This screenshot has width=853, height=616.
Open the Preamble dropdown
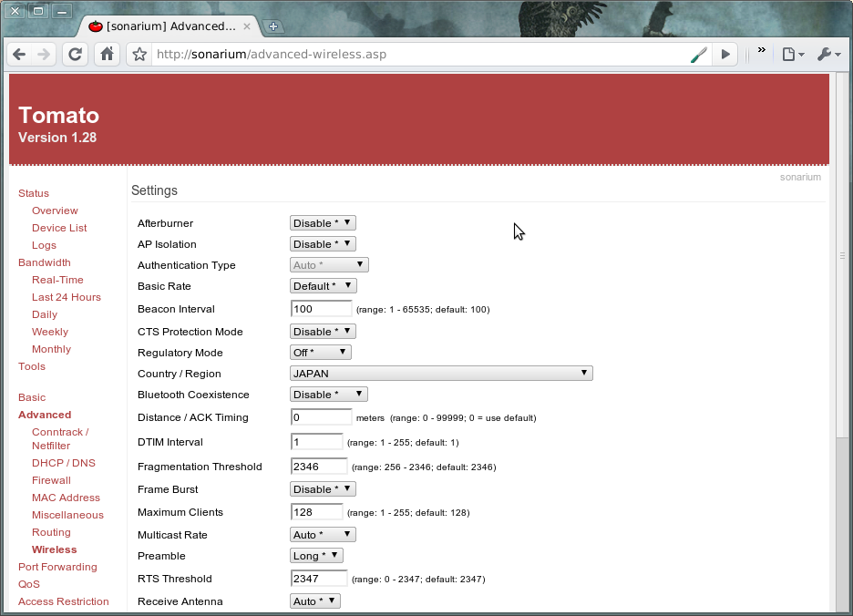tap(316, 556)
